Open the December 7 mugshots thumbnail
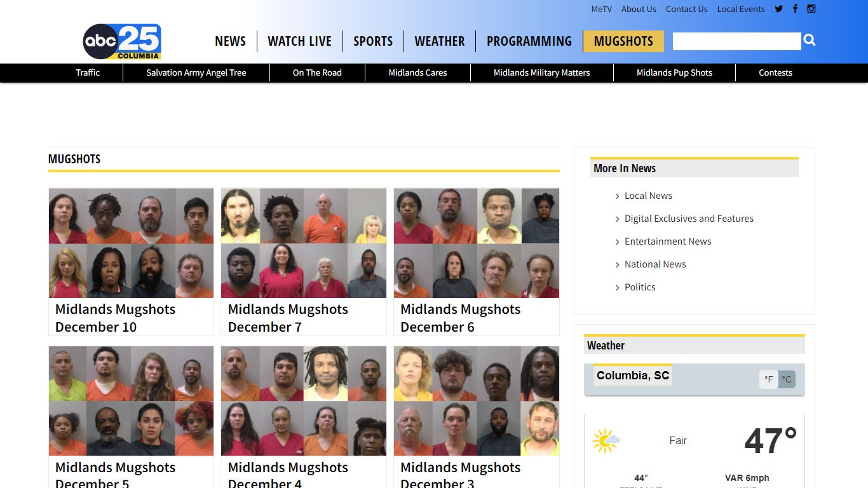Image resolution: width=868 pixels, height=488 pixels. 304,243
